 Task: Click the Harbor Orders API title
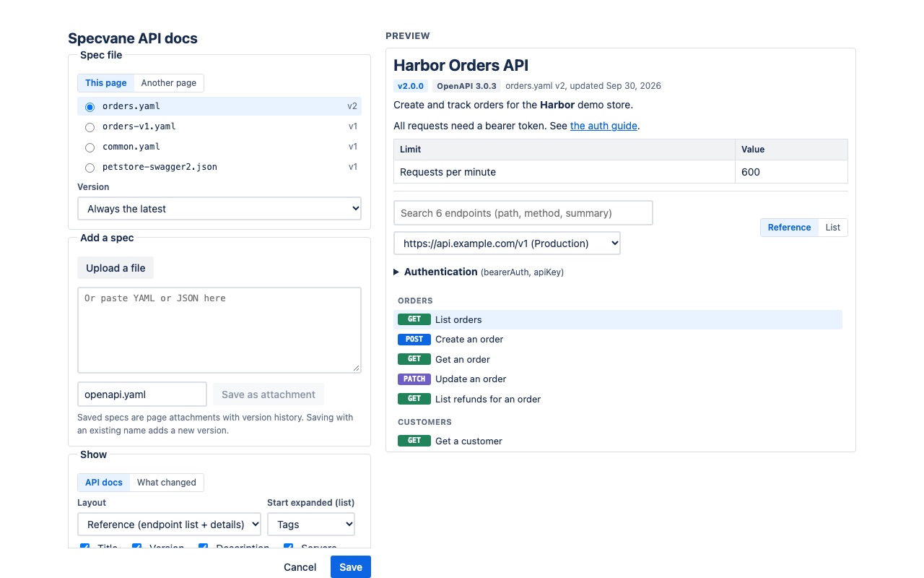tap(461, 66)
